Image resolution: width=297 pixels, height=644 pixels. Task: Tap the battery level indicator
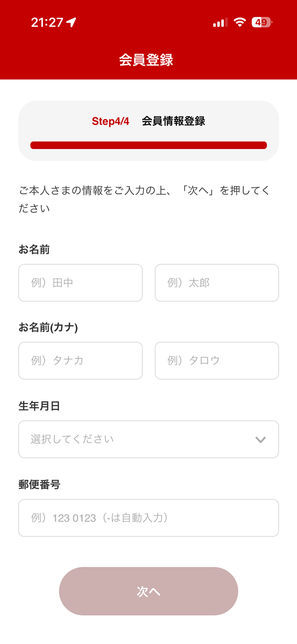pos(261,22)
